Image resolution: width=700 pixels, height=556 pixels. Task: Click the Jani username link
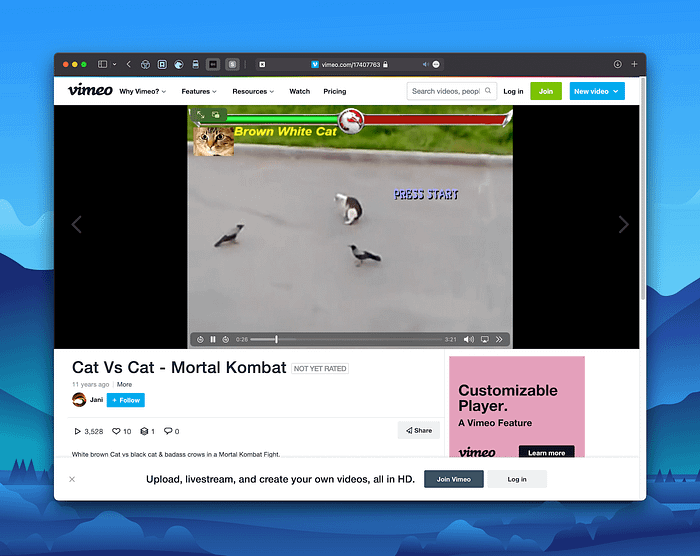96,400
